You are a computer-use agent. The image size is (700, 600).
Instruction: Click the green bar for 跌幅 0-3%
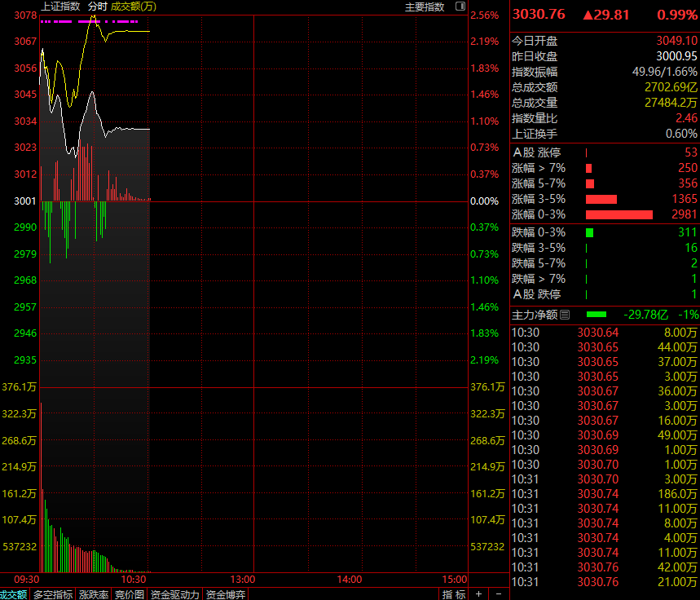(x=589, y=233)
